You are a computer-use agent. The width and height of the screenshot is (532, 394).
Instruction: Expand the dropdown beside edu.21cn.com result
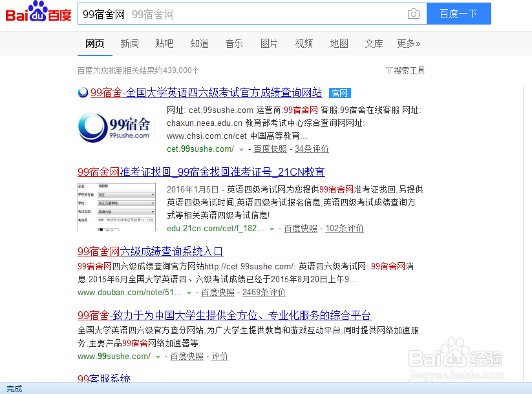272,228
